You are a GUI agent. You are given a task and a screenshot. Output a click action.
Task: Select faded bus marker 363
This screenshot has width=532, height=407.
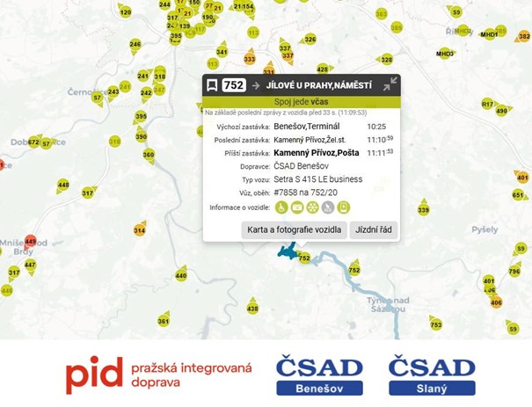[x=382, y=14]
